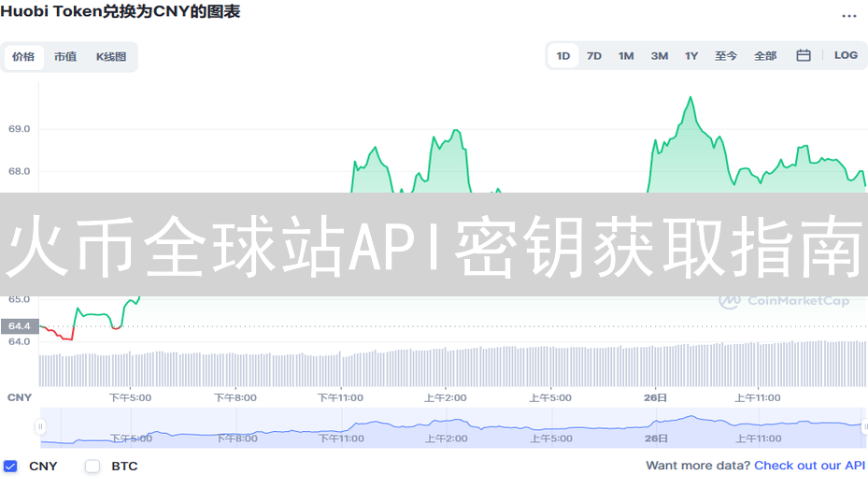Screen dimensions: 868x489
Task: Click the 下午8:00 main axis label
Action: 235,397
